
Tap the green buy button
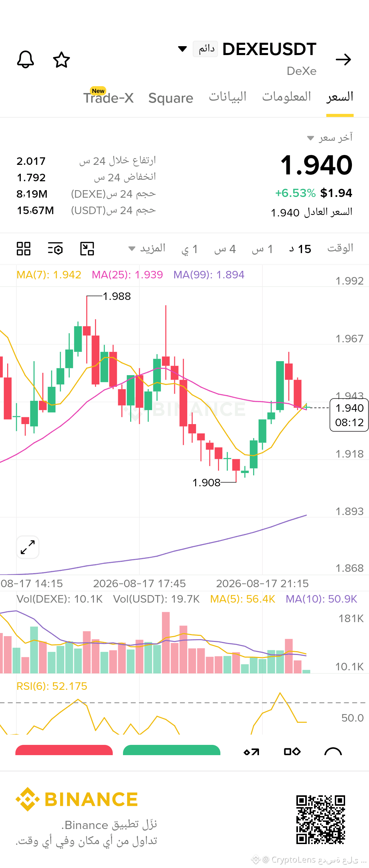(x=172, y=750)
